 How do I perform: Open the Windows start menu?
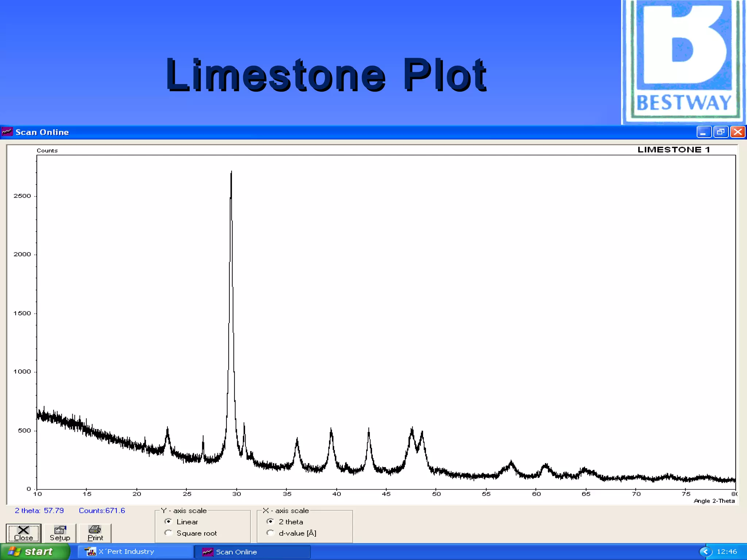coord(35,552)
